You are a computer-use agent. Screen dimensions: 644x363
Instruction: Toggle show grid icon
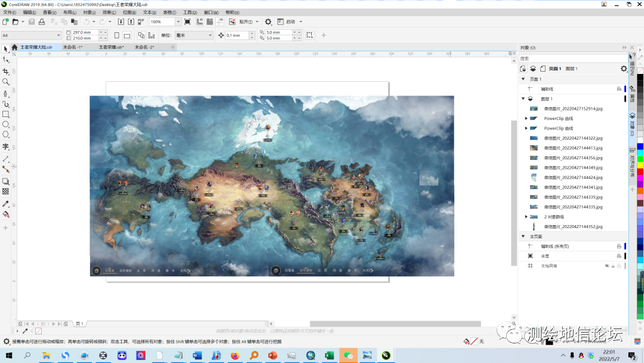(x=210, y=21)
